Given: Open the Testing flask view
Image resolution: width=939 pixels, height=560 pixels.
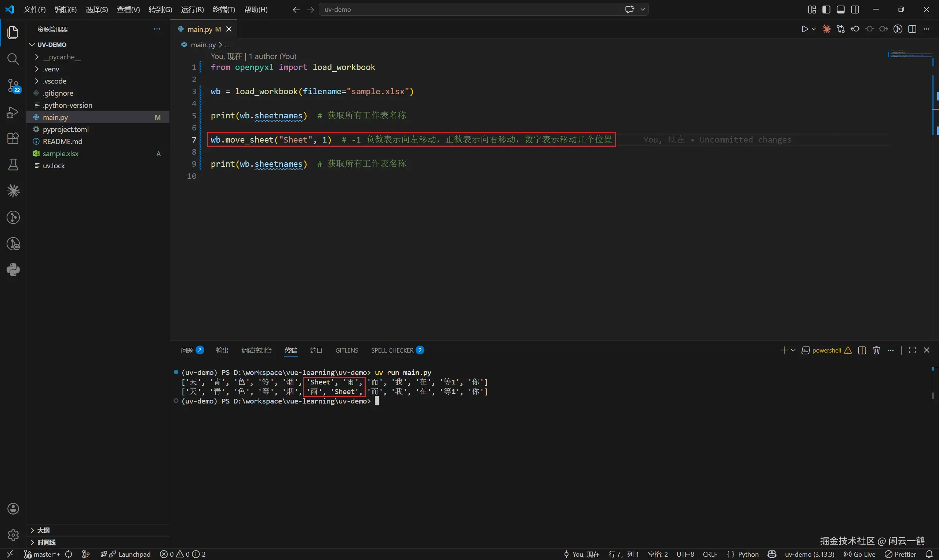Looking at the screenshot, I should tap(13, 165).
